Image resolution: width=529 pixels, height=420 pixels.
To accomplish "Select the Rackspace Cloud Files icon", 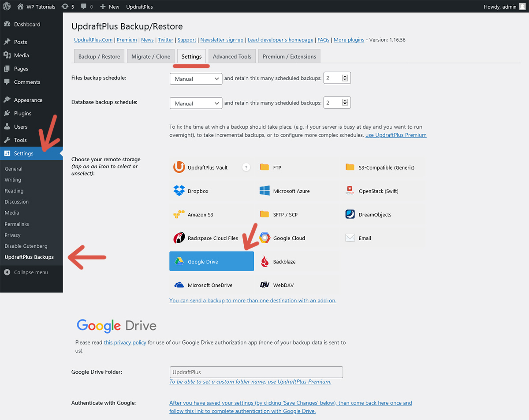I will [x=179, y=238].
